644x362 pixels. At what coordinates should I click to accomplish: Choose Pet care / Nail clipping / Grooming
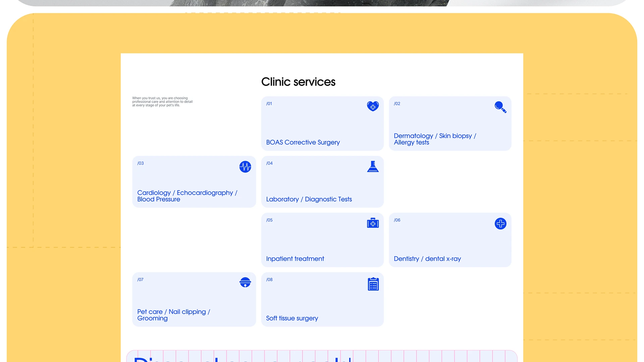(x=173, y=315)
